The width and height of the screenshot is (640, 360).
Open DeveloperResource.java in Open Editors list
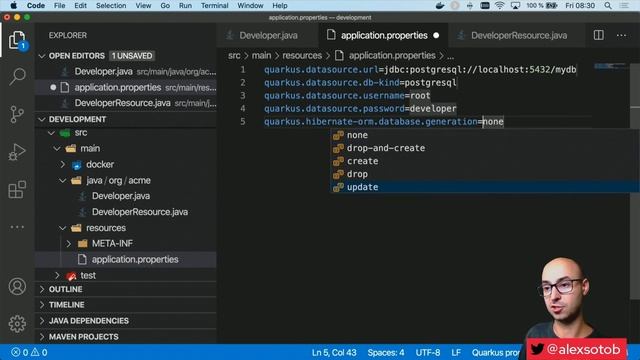(x=126, y=103)
